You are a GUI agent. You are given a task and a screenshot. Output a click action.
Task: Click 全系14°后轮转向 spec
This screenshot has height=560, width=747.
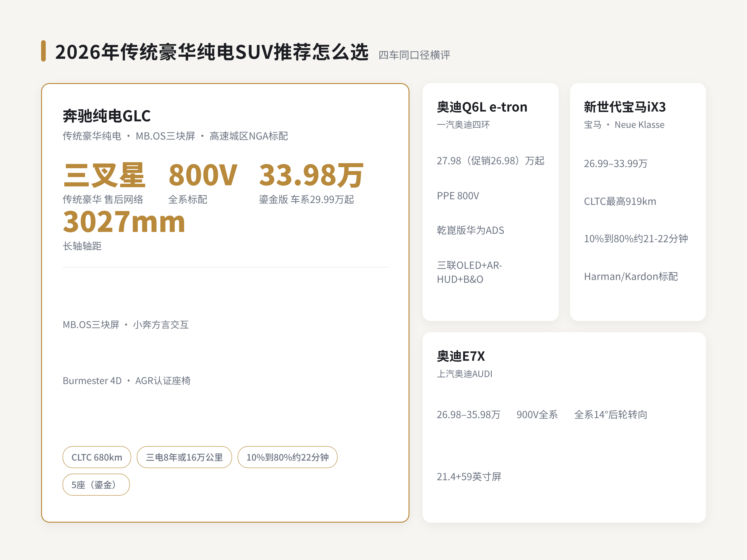point(611,414)
